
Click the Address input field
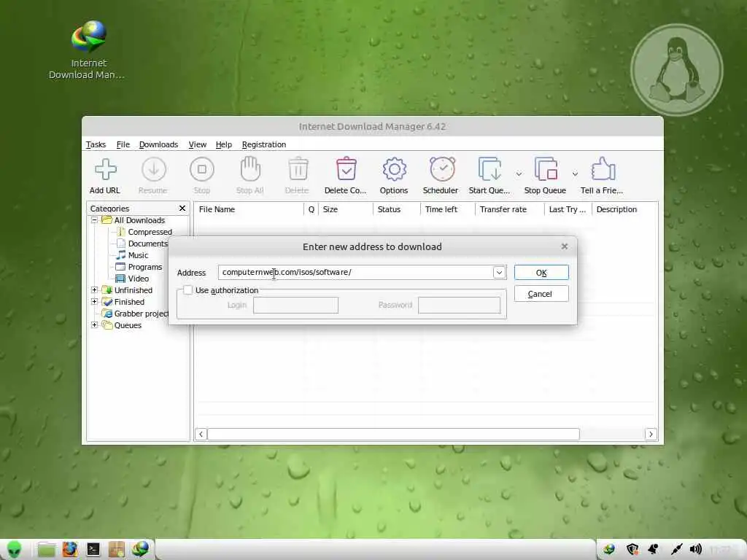(355, 273)
